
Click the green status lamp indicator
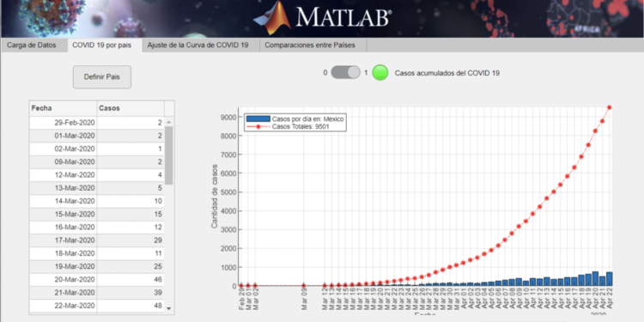point(380,73)
